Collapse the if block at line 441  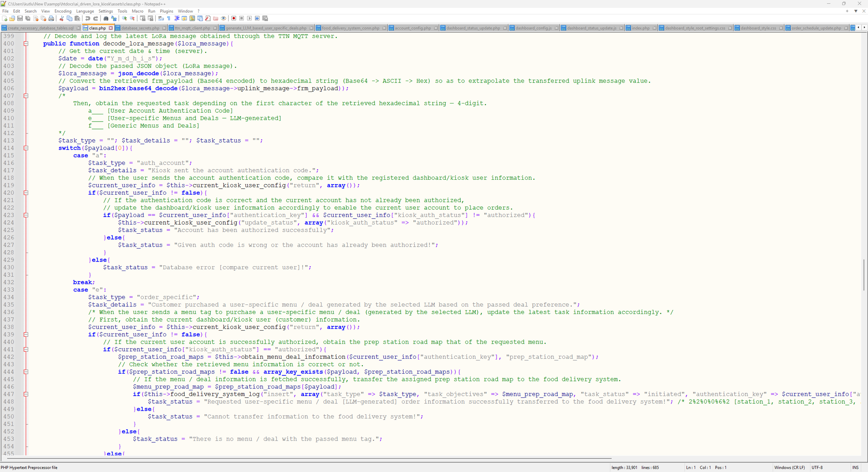[x=26, y=349]
